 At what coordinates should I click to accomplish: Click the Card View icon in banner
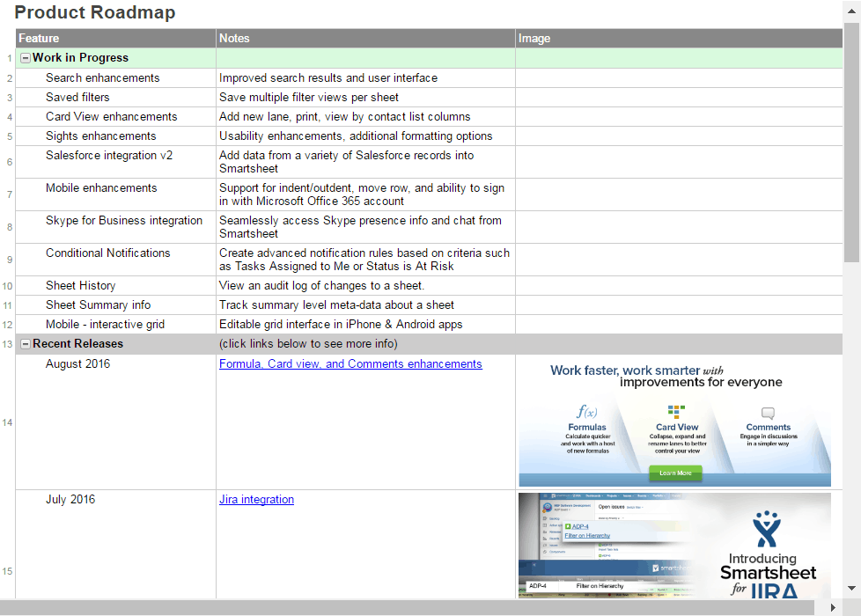(676, 411)
